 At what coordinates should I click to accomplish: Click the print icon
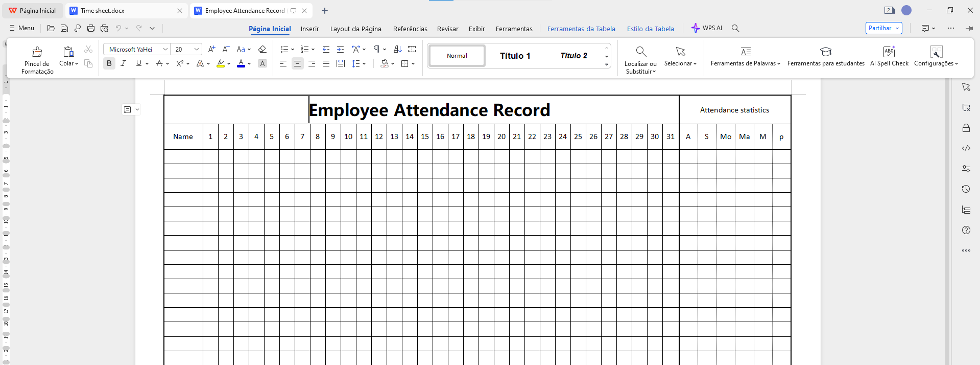(91, 28)
